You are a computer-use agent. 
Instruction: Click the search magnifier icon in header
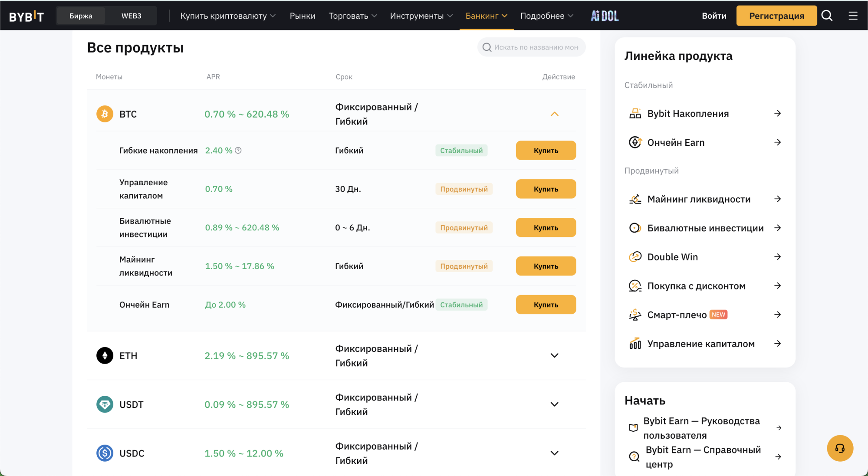tap(827, 16)
